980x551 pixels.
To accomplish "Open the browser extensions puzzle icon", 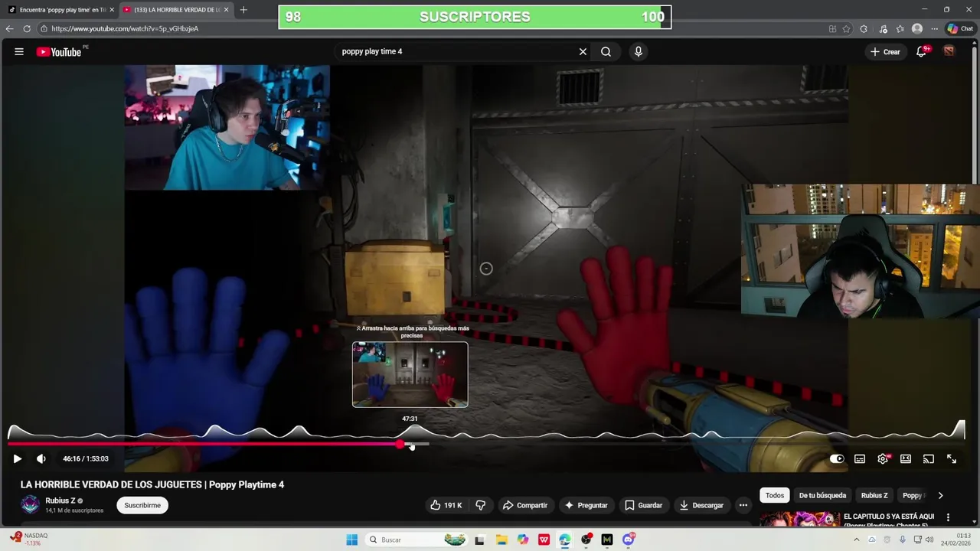I will tap(864, 28).
